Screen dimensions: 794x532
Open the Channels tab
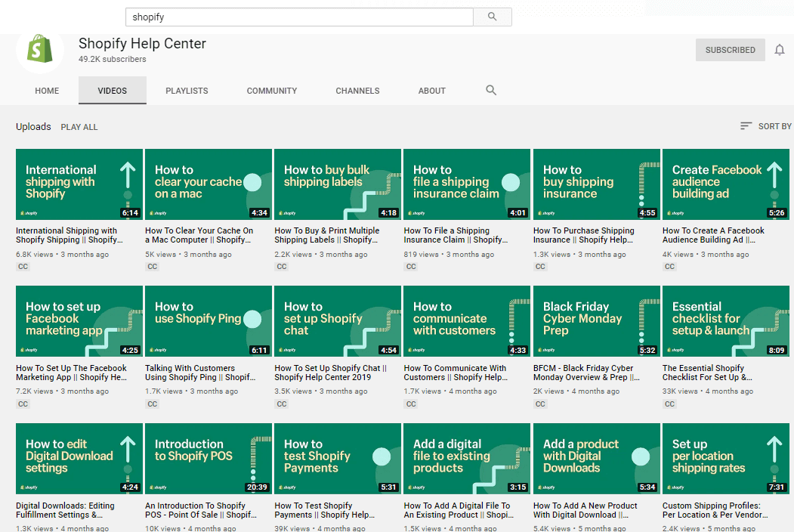point(357,91)
